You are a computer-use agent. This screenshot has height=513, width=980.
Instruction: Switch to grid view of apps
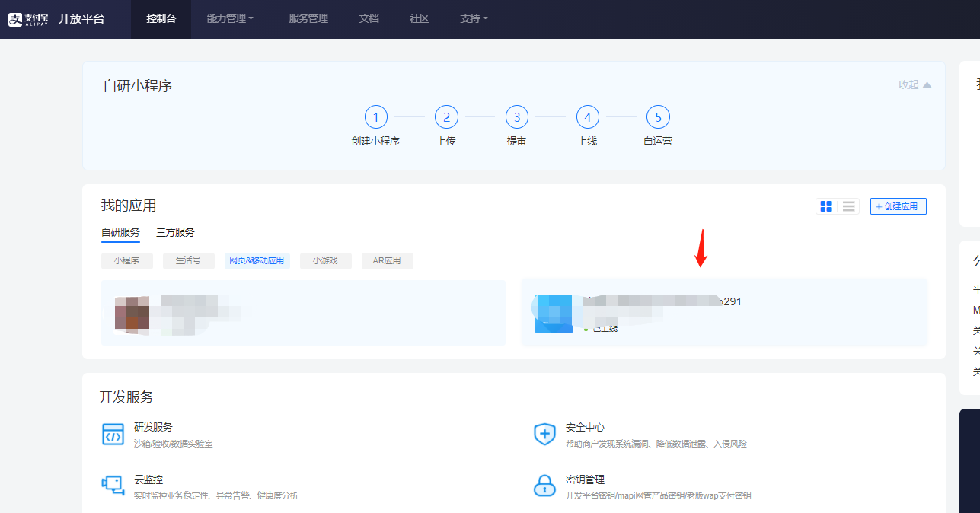click(x=826, y=206)
